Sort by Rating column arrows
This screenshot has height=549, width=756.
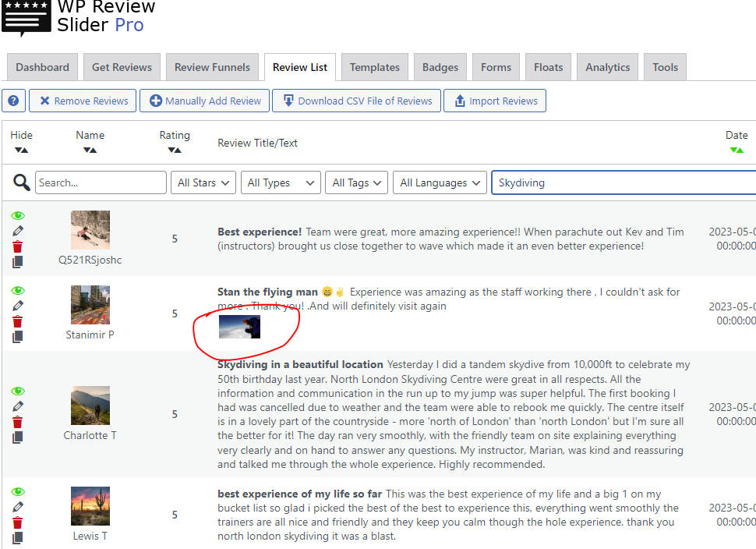[x=175, y=150]
